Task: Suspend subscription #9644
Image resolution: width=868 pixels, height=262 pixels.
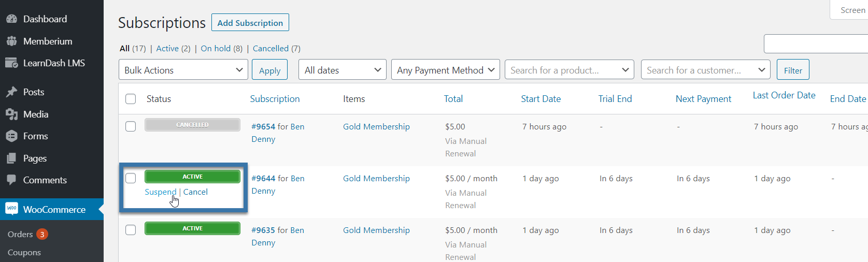Action: point(160,192)
